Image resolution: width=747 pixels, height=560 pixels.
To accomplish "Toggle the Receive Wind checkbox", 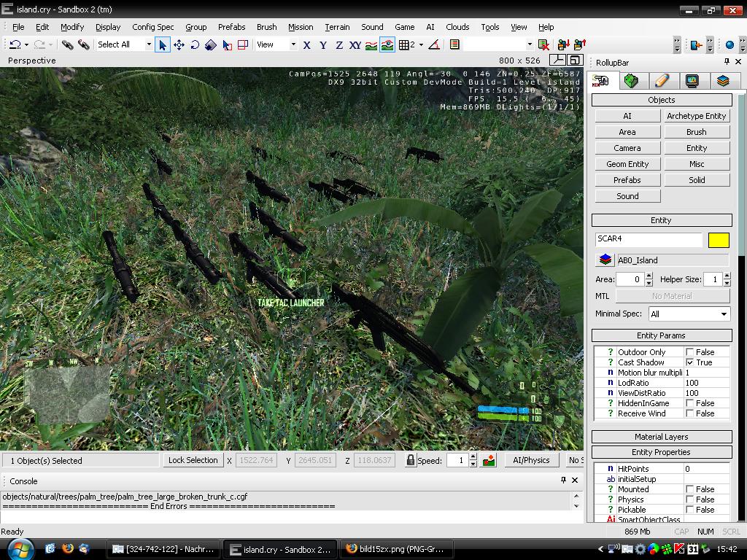I will point(689,413).
